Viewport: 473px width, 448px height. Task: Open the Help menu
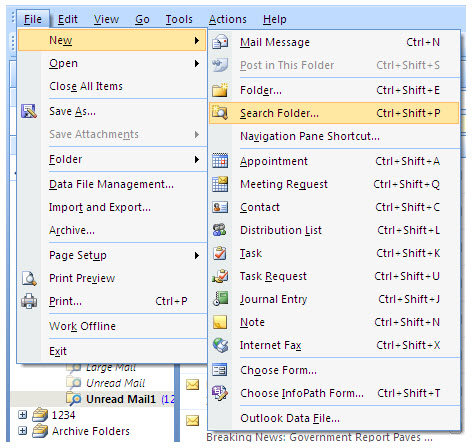pos(274,19)
